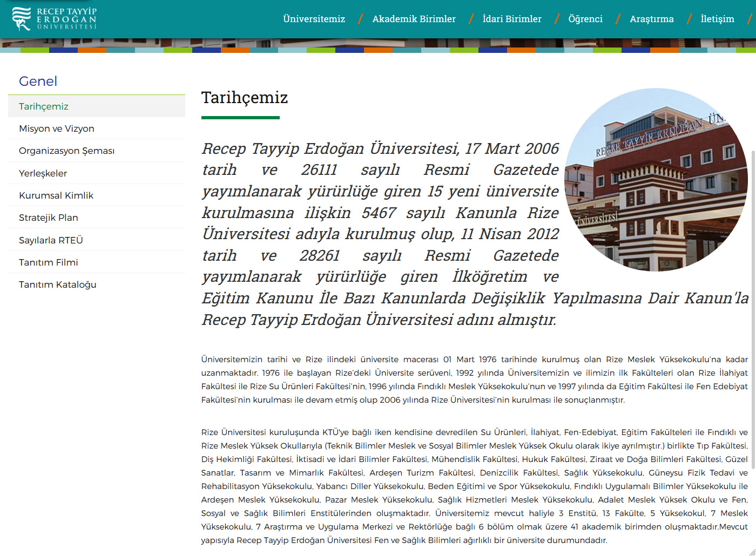The height and width of the screenshot is (556, 756).
Task: Open the Stratejik Plan page
Action: 49,218
